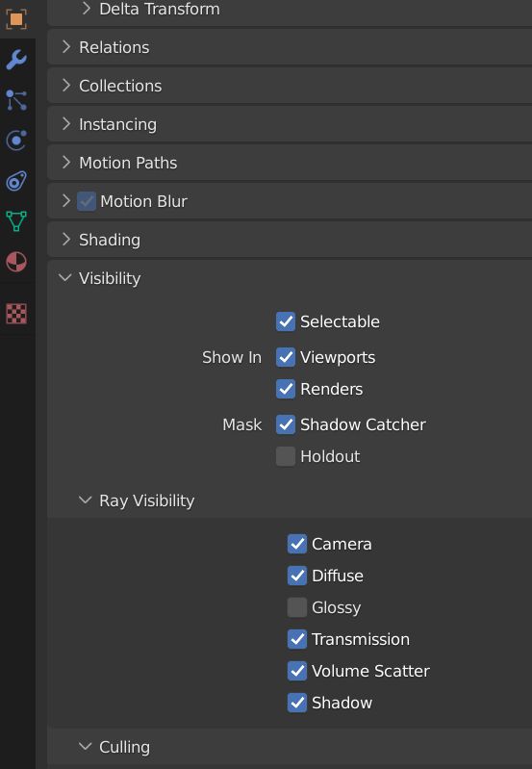Disable the Selectable checkbox

[x=286, y=321]
